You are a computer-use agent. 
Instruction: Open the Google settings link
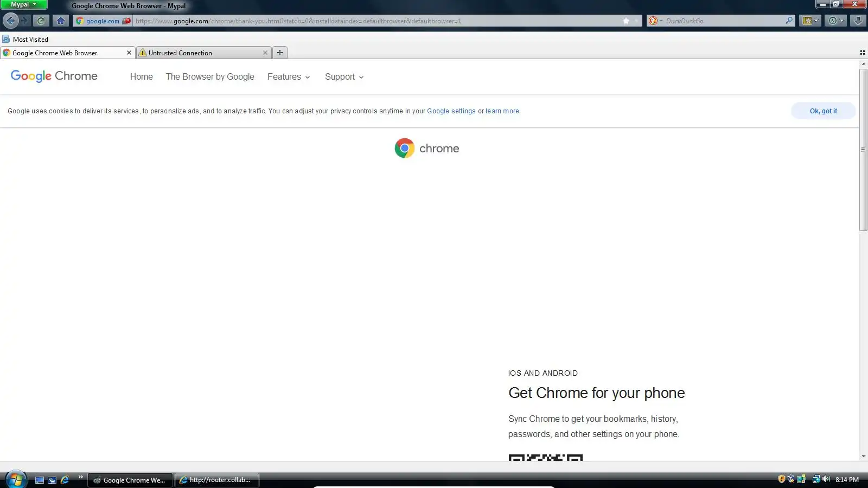451,111
